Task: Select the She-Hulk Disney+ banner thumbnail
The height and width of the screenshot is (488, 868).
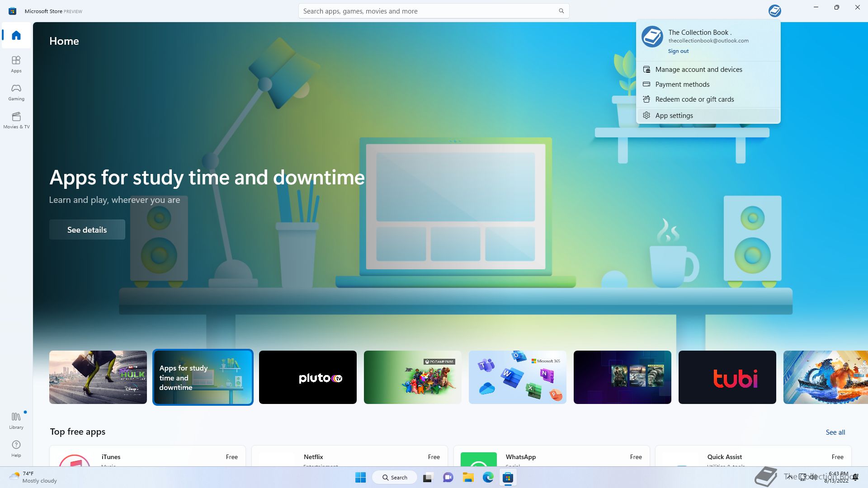Action: point(98,377)
